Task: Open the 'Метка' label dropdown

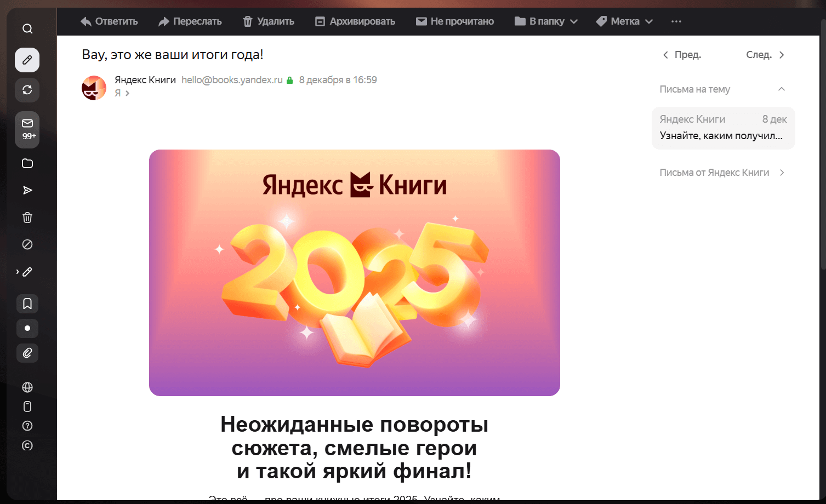Action: pyautogui.click(x=624, y=21)
